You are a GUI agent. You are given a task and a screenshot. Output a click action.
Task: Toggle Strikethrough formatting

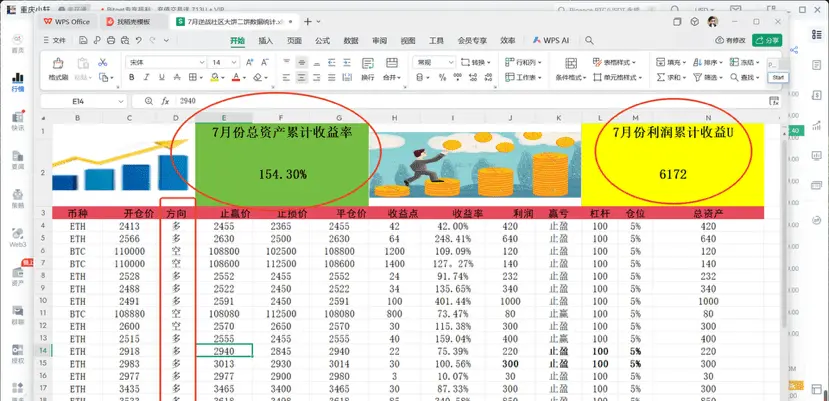177,77
